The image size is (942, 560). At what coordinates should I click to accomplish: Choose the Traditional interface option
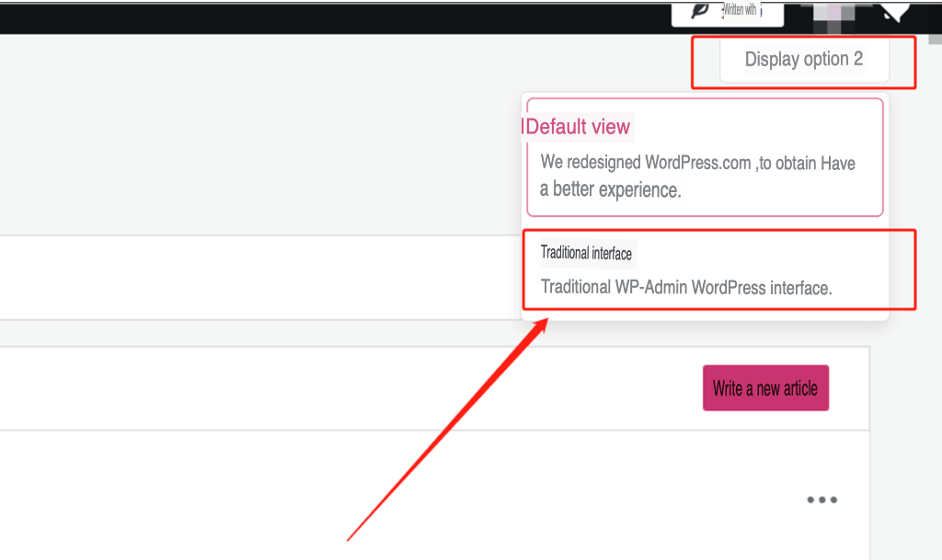coord(705,270)
